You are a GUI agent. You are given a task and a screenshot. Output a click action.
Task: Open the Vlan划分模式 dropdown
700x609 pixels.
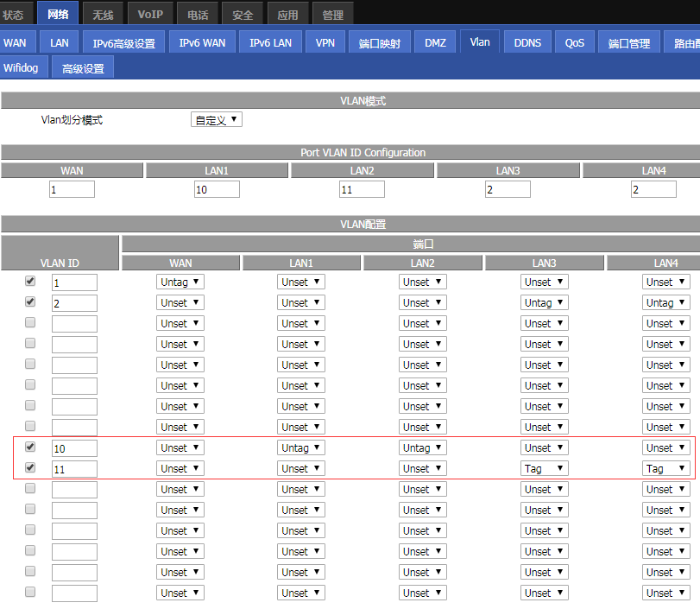point(216,120)
